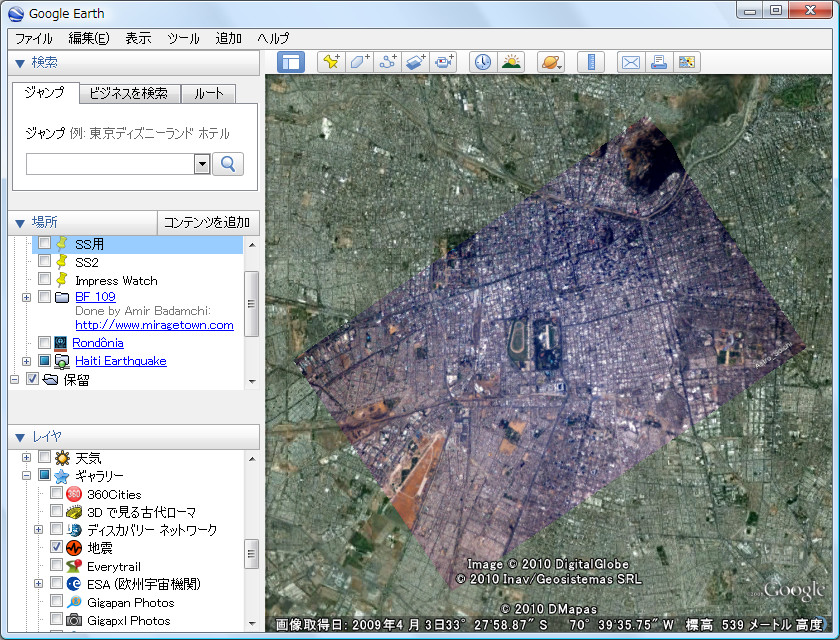Uncheck the 地震 layer checkbox

tap(57, 548)
